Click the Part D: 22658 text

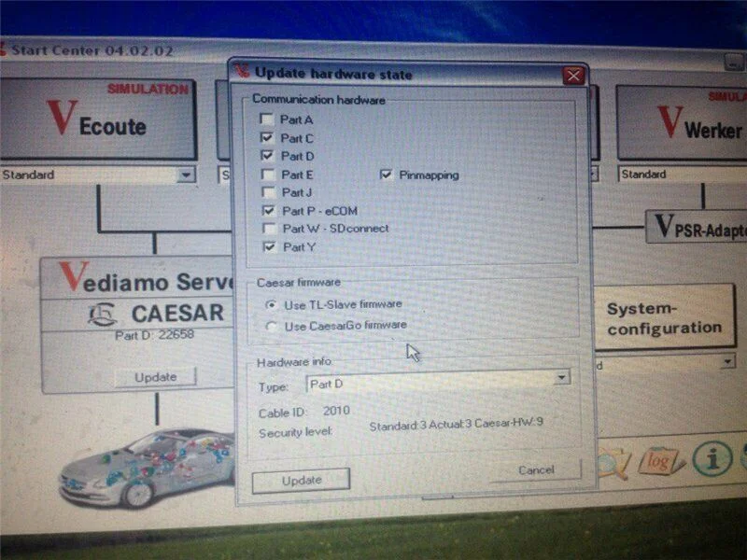tap(154, 335)
